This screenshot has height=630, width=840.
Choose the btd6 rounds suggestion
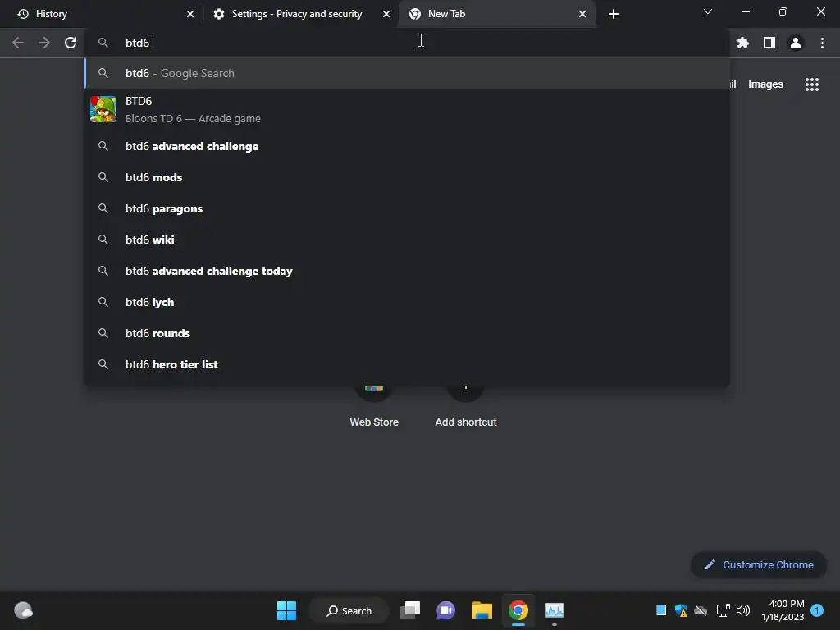point(407,333)
